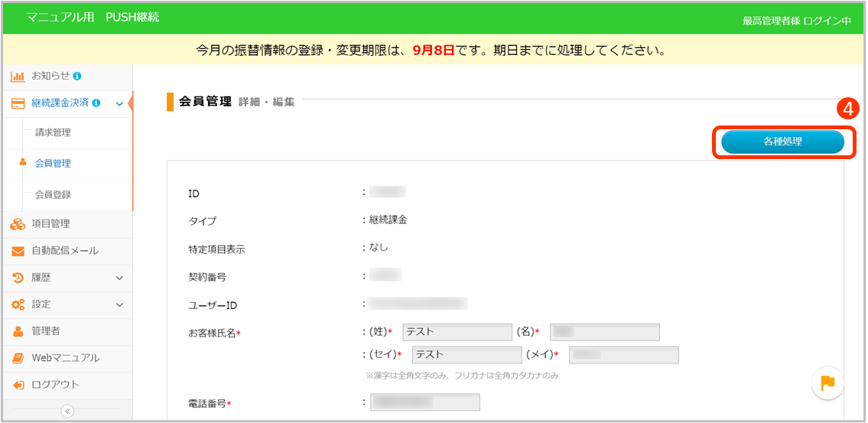
Task: Open 請求管理 in the sidebar
Action: (x=53, y=132)
